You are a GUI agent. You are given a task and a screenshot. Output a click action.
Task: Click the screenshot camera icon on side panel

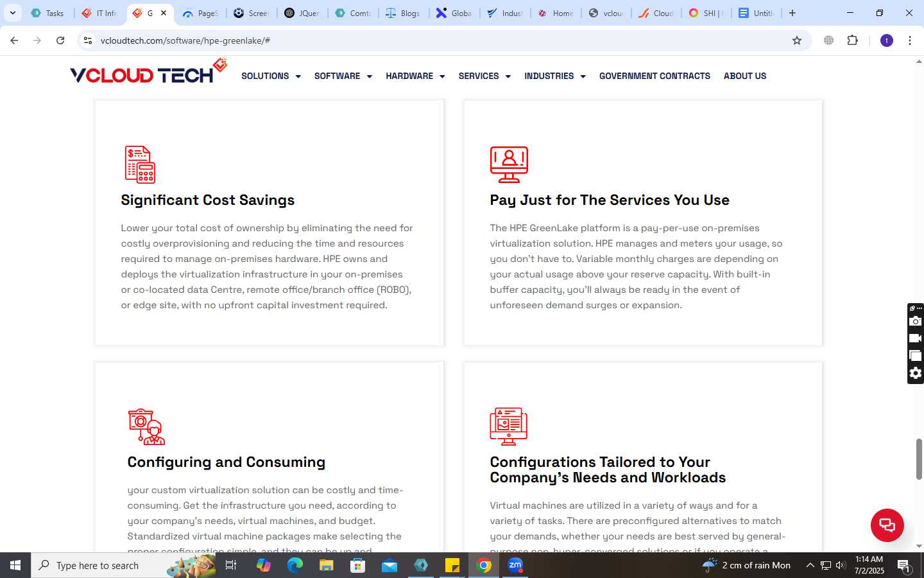tap(916, 321)
